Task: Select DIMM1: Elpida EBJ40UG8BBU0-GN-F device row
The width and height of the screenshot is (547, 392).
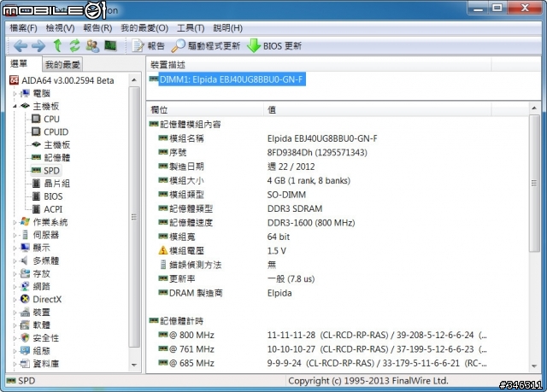Action: [232, 79]
